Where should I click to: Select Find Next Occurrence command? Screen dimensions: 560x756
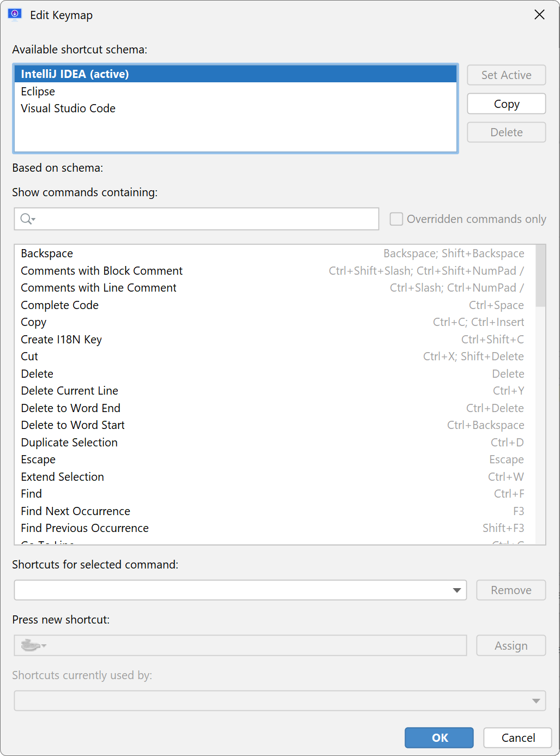275,511
